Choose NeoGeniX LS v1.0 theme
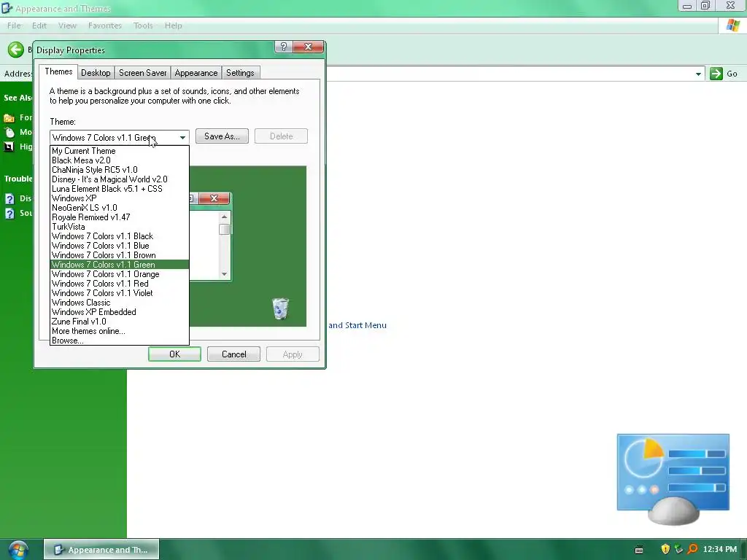Viewport: 747px width, 560px height. point(120,208)
